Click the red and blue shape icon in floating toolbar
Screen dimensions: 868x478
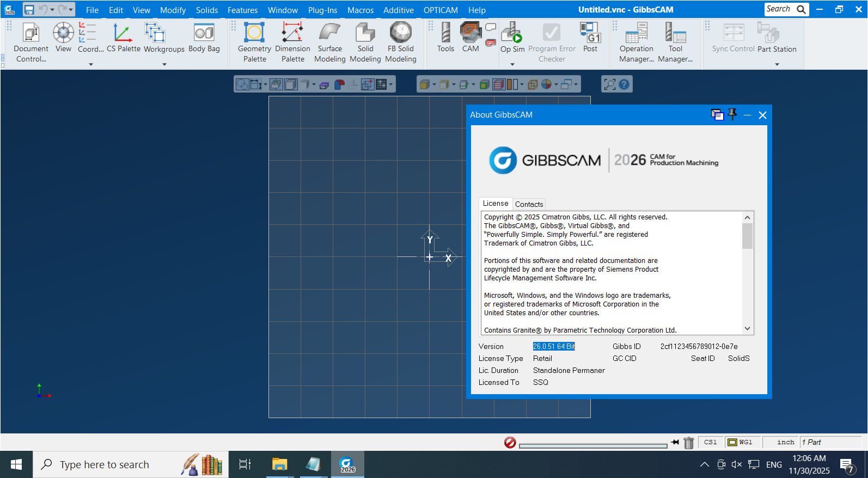[x=339, y=84]
